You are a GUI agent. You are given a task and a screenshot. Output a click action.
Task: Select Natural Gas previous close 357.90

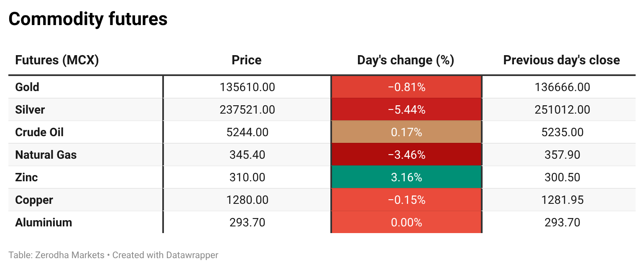click(562, 155)
